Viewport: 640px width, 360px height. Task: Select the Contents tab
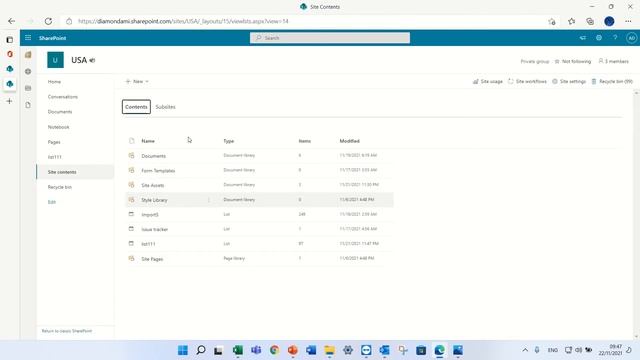click(136, 107)
